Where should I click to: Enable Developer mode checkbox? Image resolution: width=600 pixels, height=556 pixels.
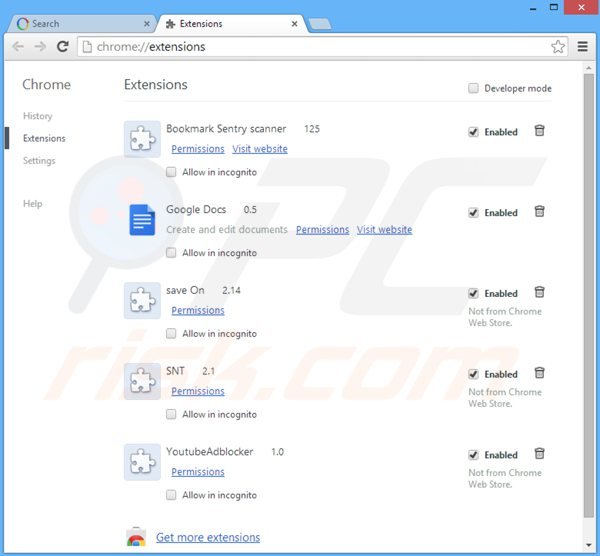tap(473, 88)
